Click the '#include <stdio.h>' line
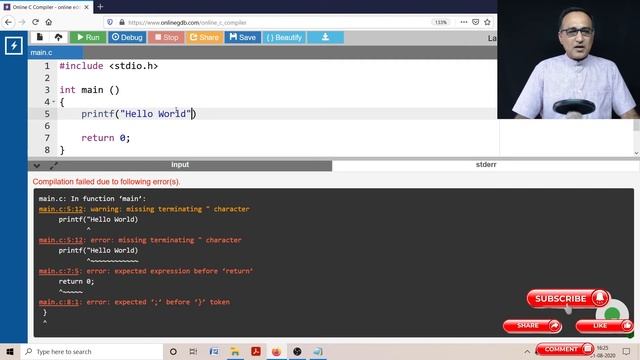Viewport: 640px width, 360px height. (x=109, y=66)
